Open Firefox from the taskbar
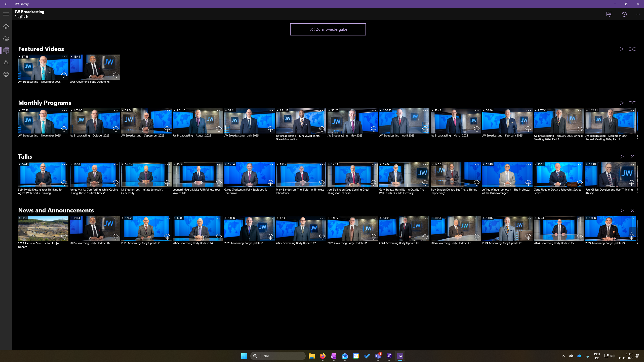Viewport: 644px width, 362px height. 323,356
